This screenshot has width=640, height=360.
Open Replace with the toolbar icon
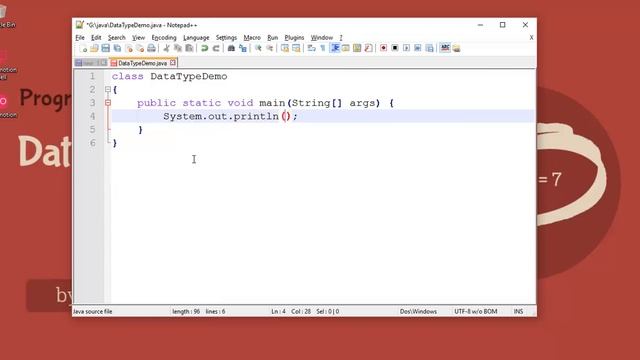[x=243, y=48]
